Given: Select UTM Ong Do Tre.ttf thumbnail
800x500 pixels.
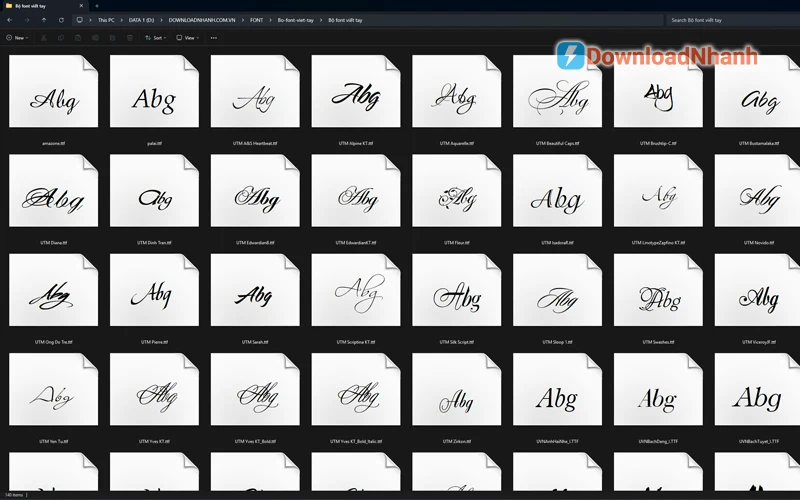Looking at the screenshot, I should (54, 290).
